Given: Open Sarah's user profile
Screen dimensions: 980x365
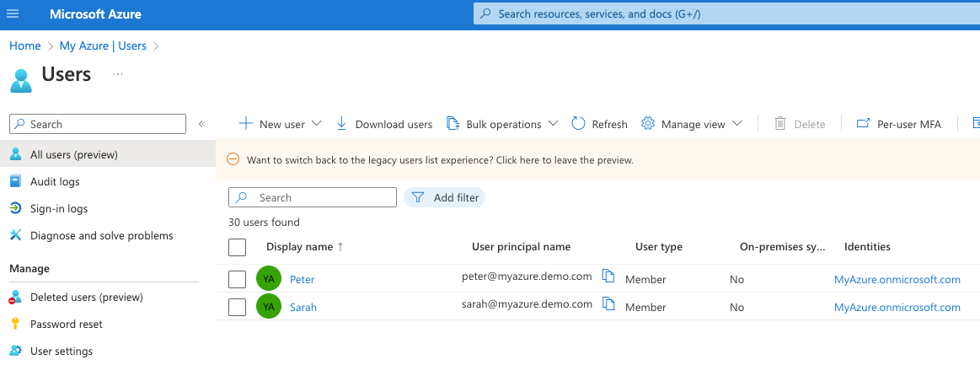Looking at the screenshot, I should tap(303, 308).
